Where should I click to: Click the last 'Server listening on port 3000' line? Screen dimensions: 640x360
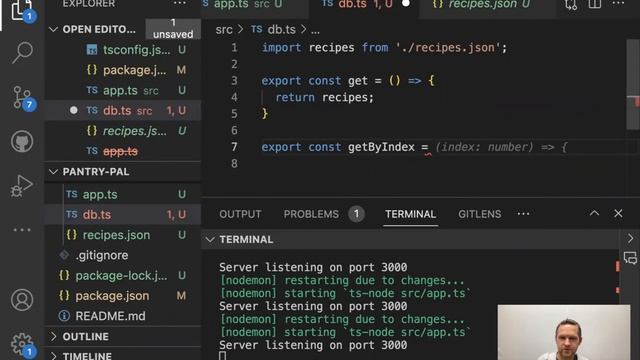coord(313,345)
